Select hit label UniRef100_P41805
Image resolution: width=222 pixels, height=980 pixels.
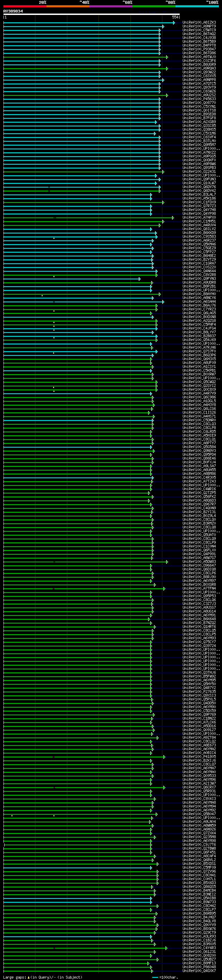point(199,757)
